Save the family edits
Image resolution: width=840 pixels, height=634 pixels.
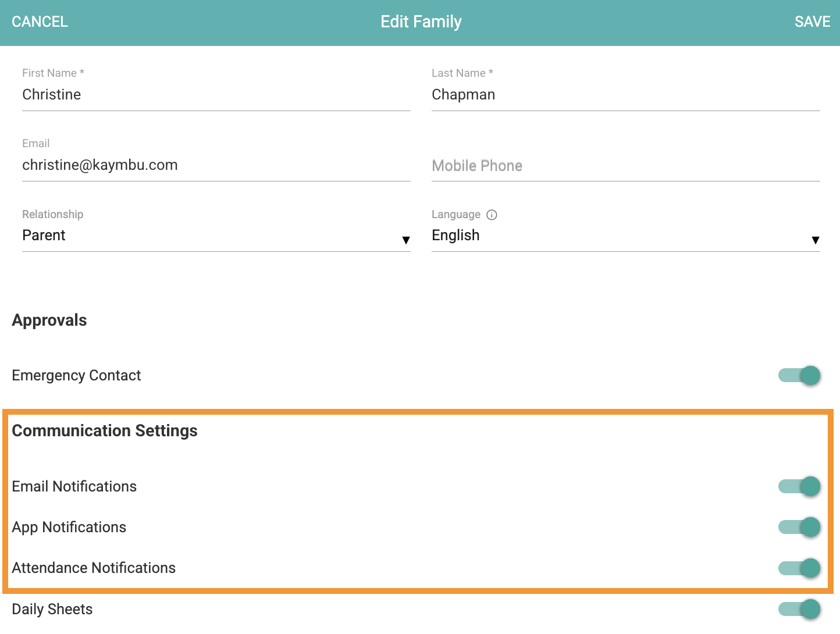point(812,22)
